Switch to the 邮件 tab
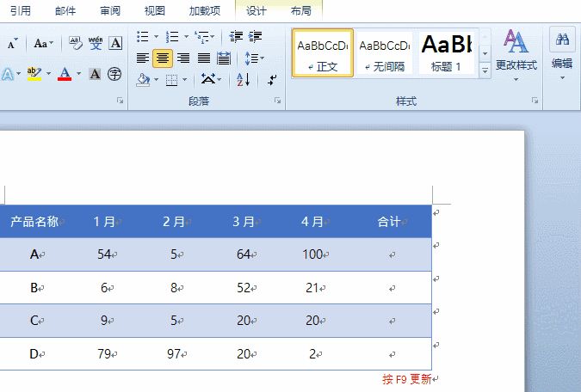 click(65, 10)
